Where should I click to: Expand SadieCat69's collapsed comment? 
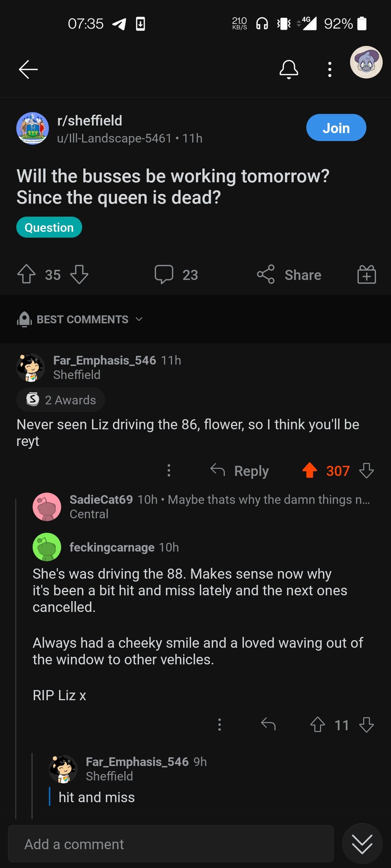[219, 506]
